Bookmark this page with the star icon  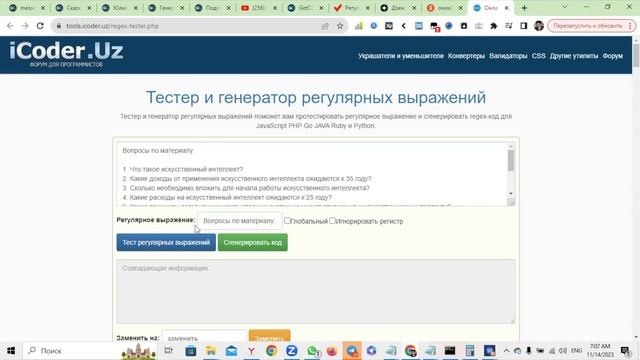click(x=340, y=26)
